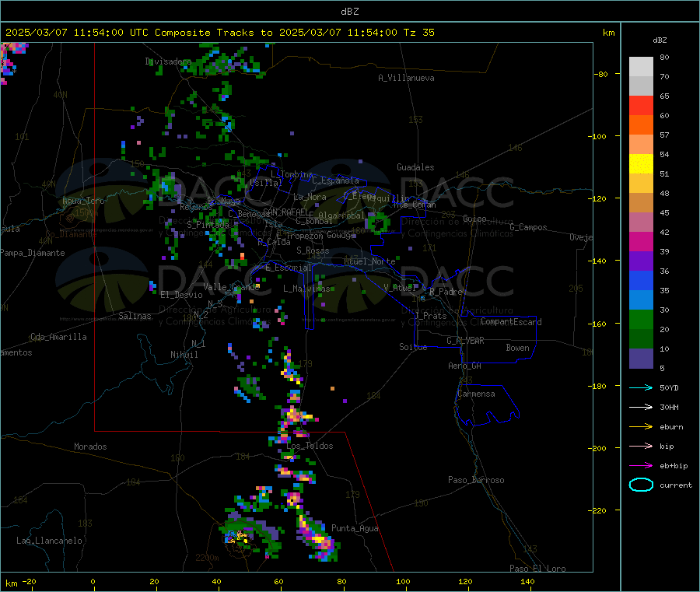
Task: Click the 39 dBZ purple color swatch
Action: pyautogui.click(x=641, y=261)
